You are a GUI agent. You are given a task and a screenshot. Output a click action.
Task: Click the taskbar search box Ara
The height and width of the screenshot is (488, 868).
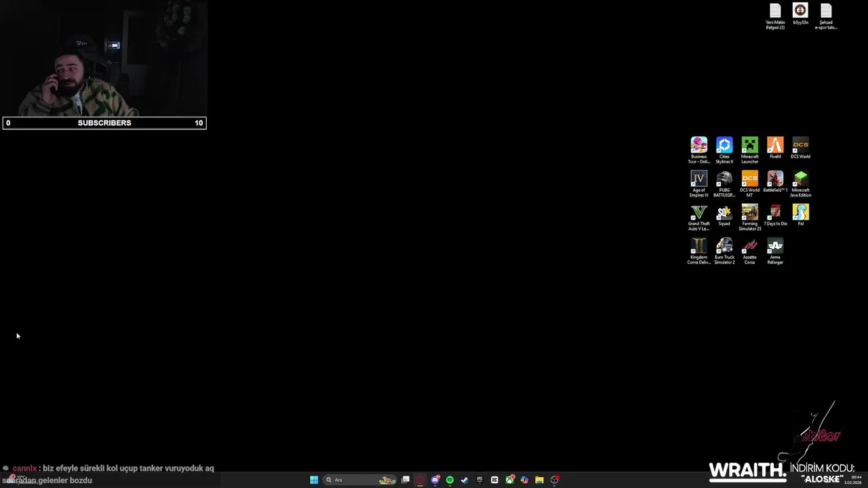point(360,480)
